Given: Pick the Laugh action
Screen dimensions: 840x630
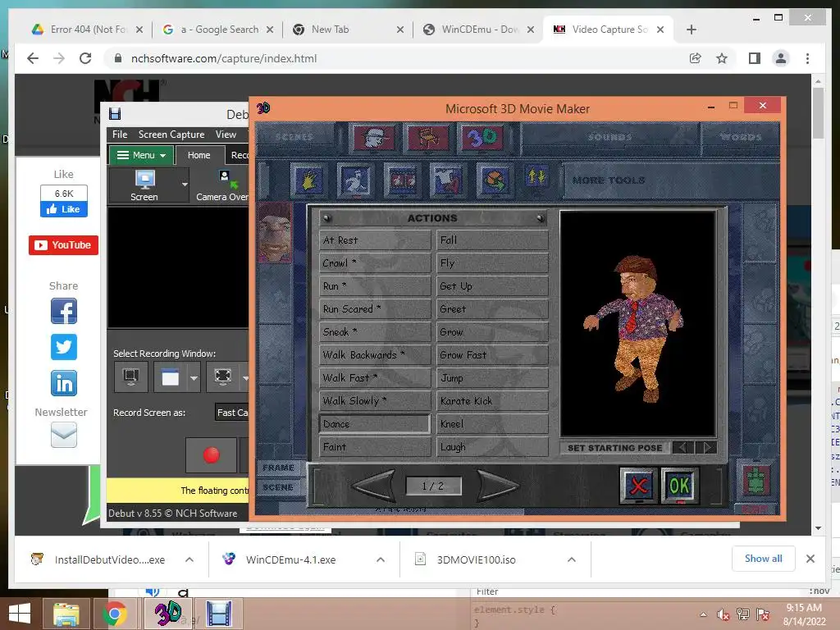Looking at the screenshot, I should (x=492, y=447).
